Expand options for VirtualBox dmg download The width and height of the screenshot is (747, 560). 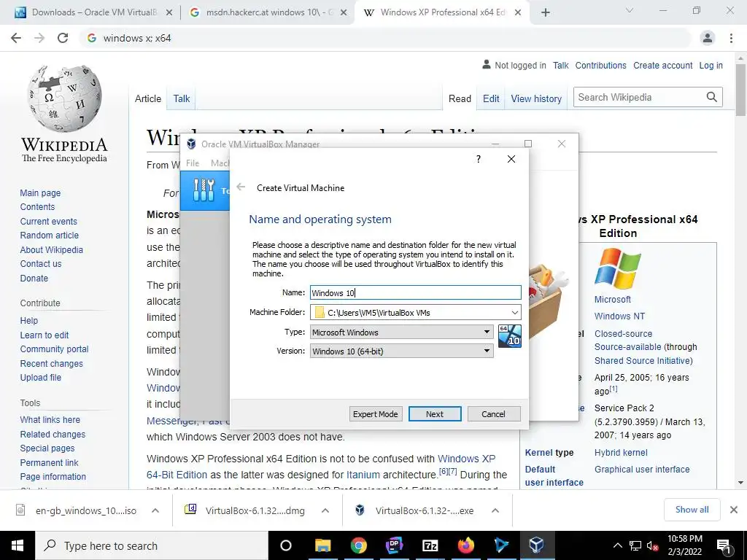[325, 510]
